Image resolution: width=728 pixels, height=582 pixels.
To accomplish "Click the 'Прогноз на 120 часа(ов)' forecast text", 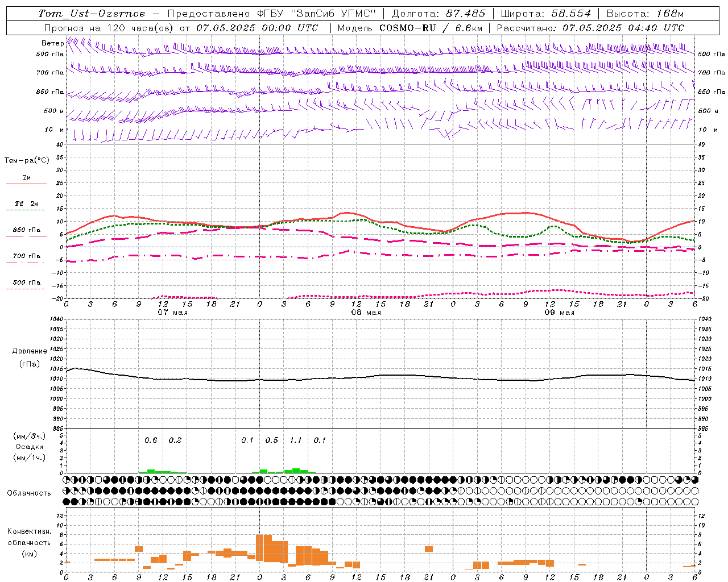I will pyautogui.click(x=110, y=28).
